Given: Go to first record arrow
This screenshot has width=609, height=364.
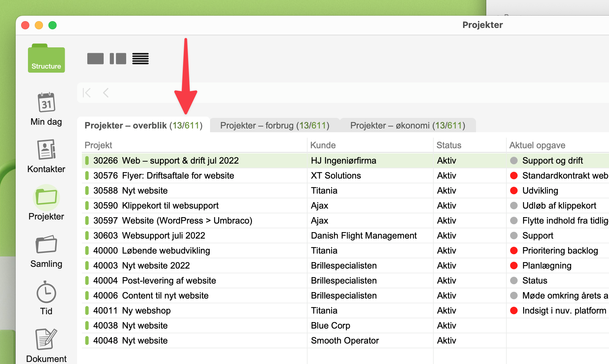Looking at the screenshot, I should click(x=87, y=93).
